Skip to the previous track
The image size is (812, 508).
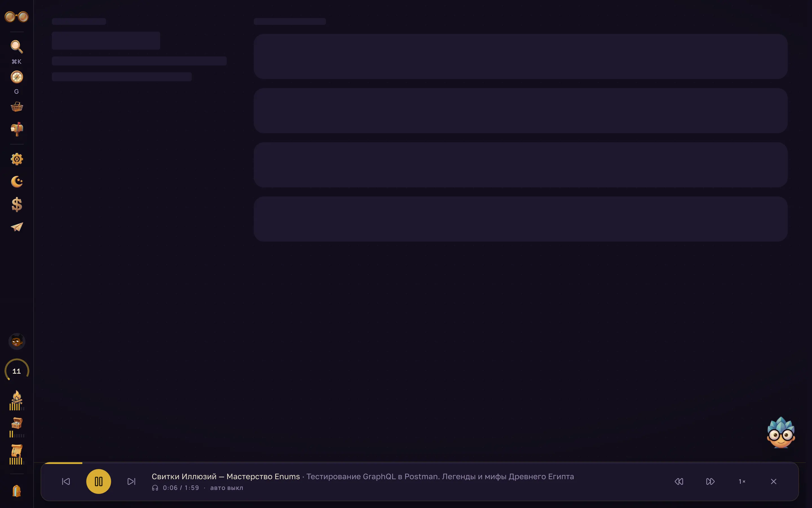click(66, 481)
